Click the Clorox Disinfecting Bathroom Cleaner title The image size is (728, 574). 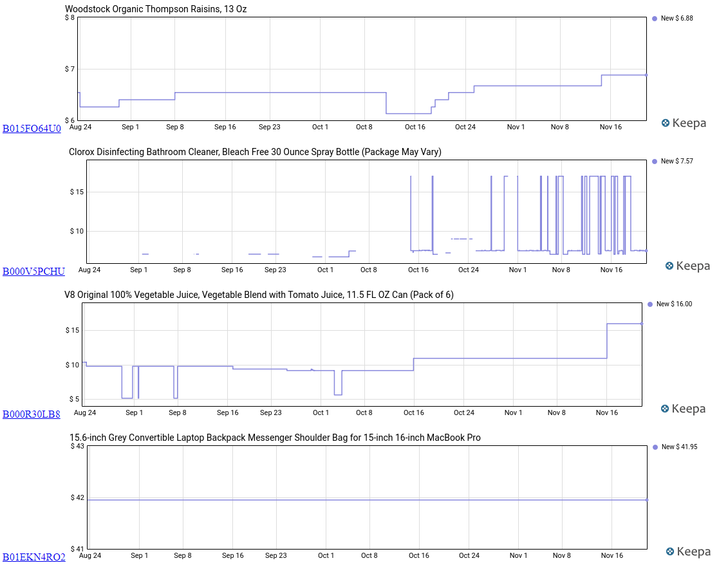(255, 153)
